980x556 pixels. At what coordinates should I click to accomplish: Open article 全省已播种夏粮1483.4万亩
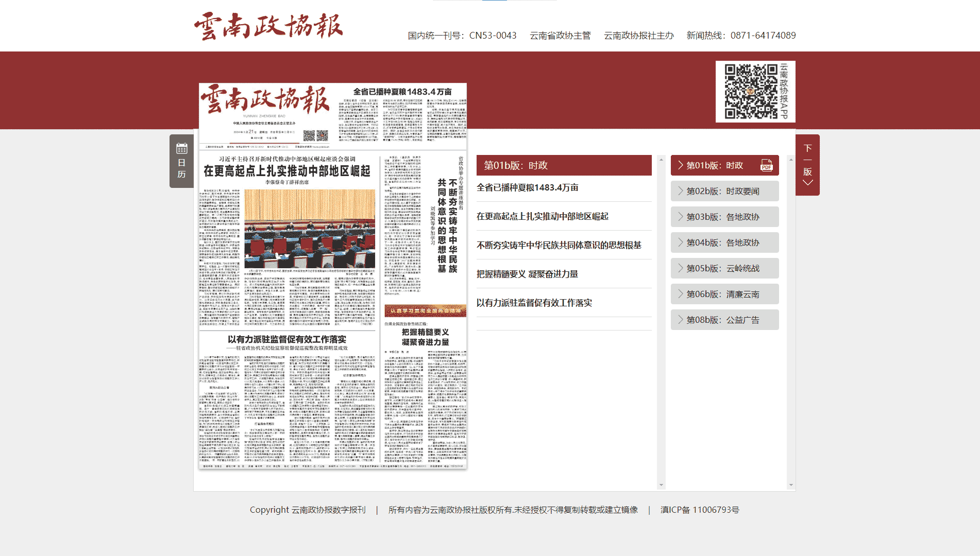click(x=528, y=187)
